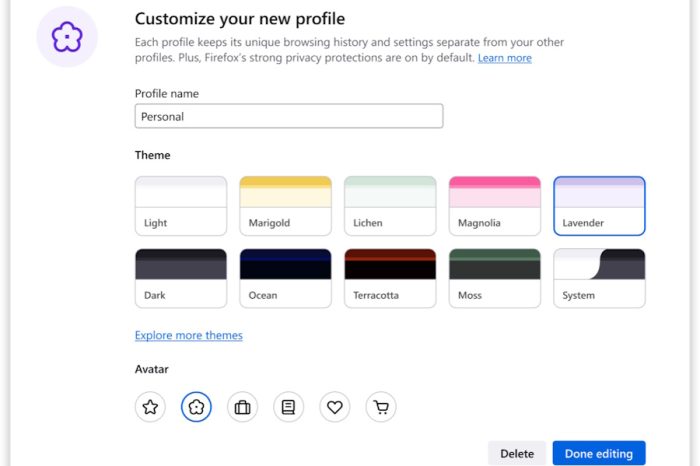700x466 pixels.
Task: Choose the Magnolia theme
Action: (x=495, y=206)
